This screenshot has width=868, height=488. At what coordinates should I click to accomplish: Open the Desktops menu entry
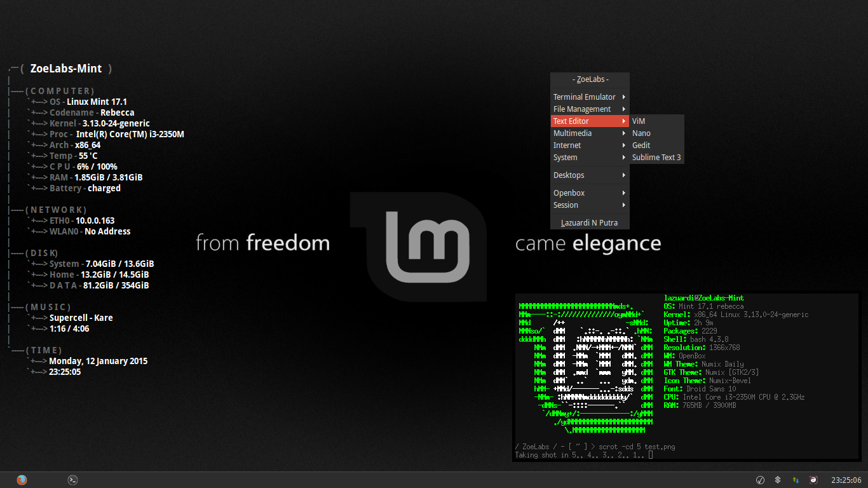click(590, 175)
